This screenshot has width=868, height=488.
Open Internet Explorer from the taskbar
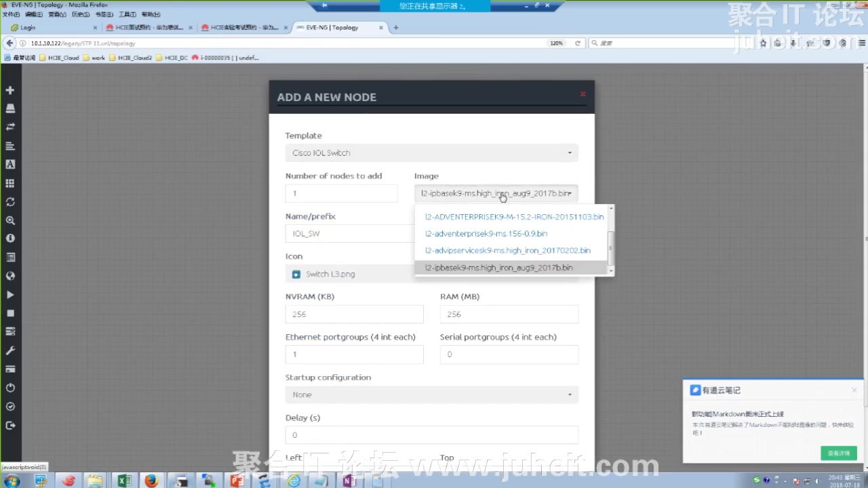point(294,481)
